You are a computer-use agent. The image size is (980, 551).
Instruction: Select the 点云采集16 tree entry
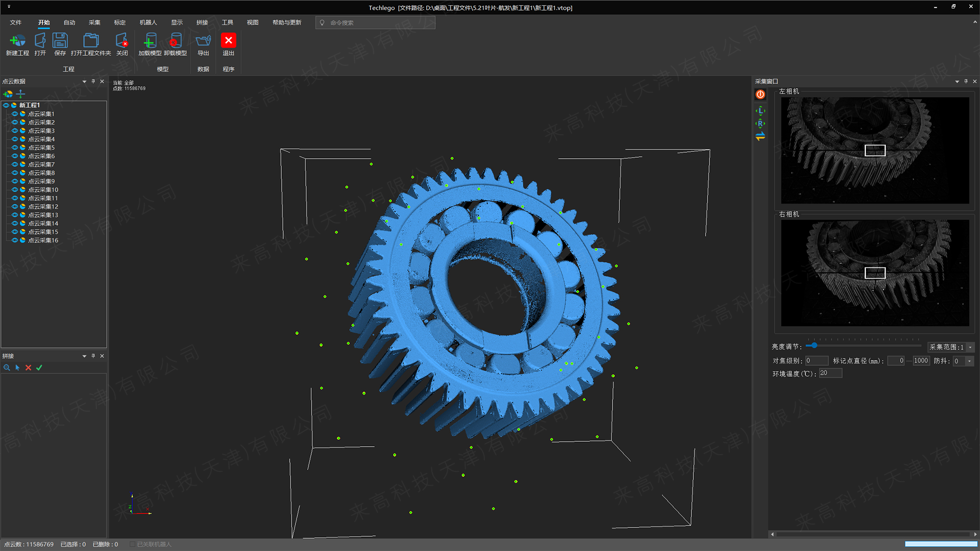click(43, 240)
